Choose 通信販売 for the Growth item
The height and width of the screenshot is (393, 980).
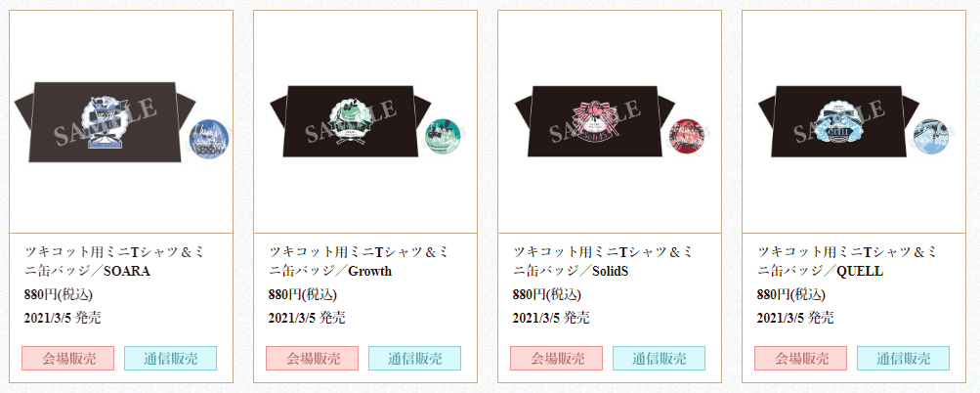point(415,359)
